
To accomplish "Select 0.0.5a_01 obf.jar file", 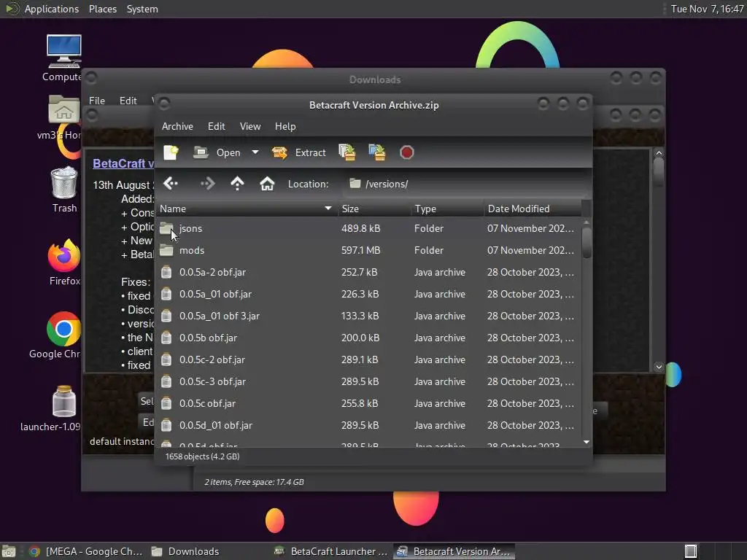I will 368,295.
